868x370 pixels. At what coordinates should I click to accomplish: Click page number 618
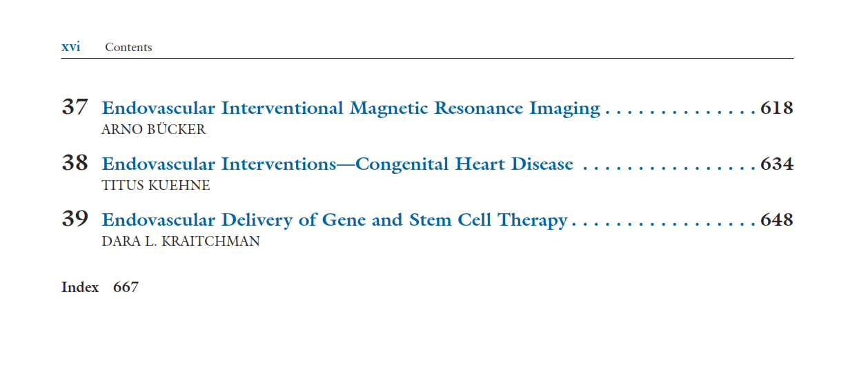click(x=776, y=108)
